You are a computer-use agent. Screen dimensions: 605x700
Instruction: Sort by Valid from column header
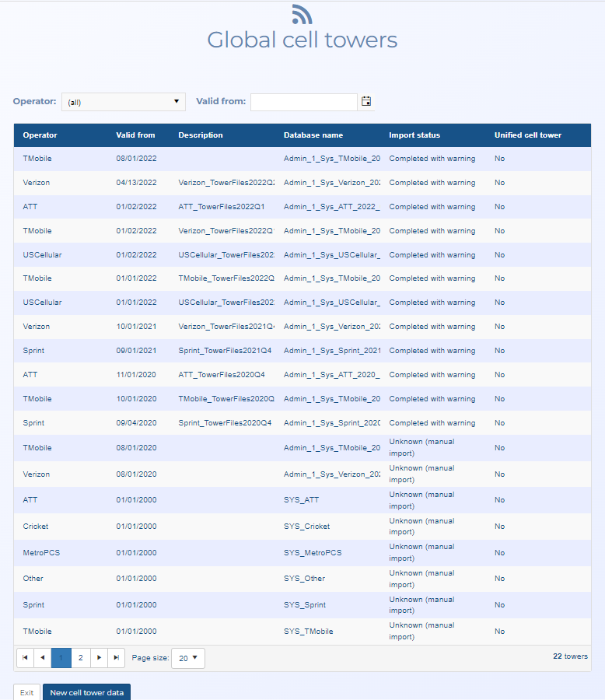[135, 135]
